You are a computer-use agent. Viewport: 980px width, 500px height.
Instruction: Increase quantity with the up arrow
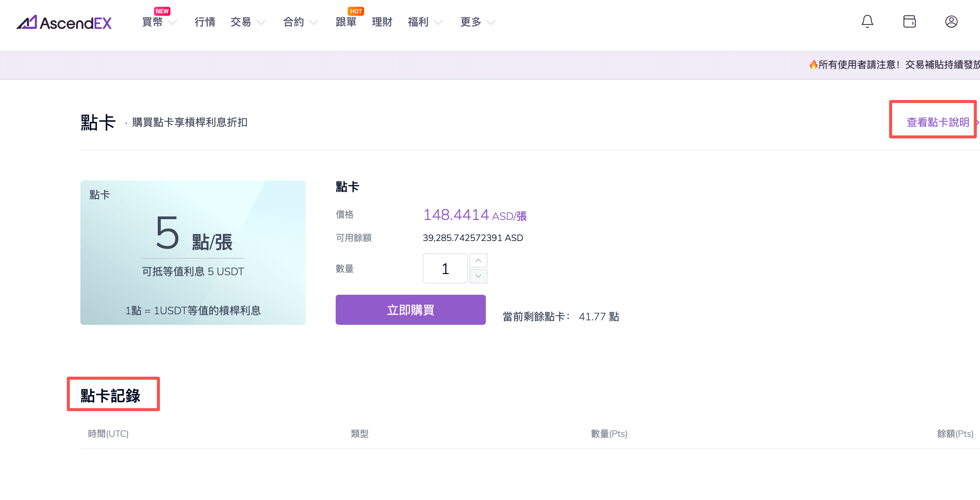pos(478,261)
